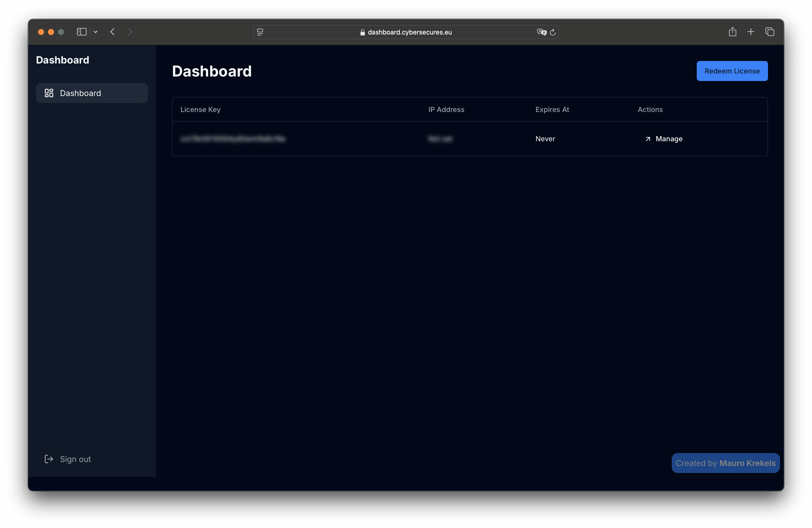Open the Mauro Krekels creator link

pos(747,463)
